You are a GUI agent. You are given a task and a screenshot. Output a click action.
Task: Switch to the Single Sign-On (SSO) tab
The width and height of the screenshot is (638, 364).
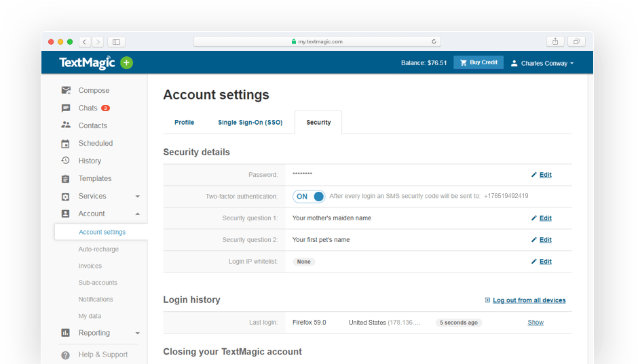tap(250, 122)
